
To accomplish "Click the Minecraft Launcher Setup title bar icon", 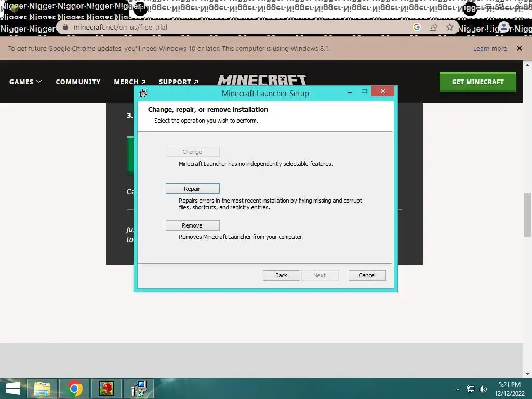I will [x=143, y=93].
